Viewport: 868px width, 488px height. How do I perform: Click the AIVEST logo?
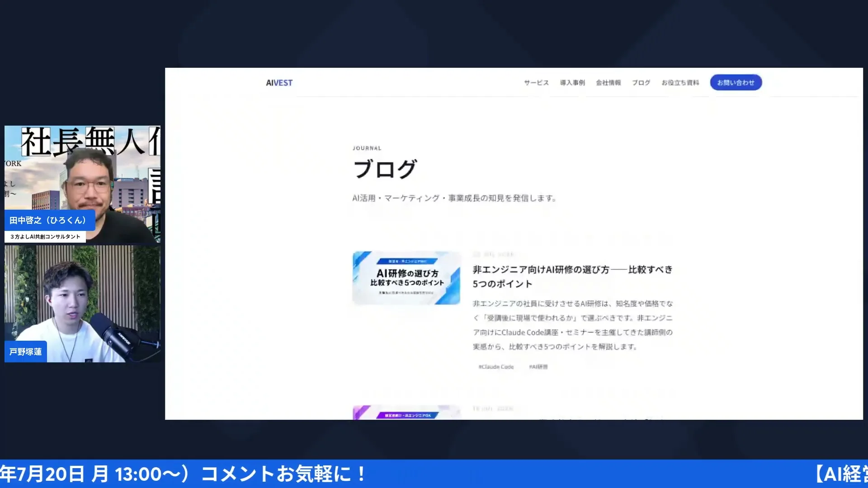click(279, 83)
